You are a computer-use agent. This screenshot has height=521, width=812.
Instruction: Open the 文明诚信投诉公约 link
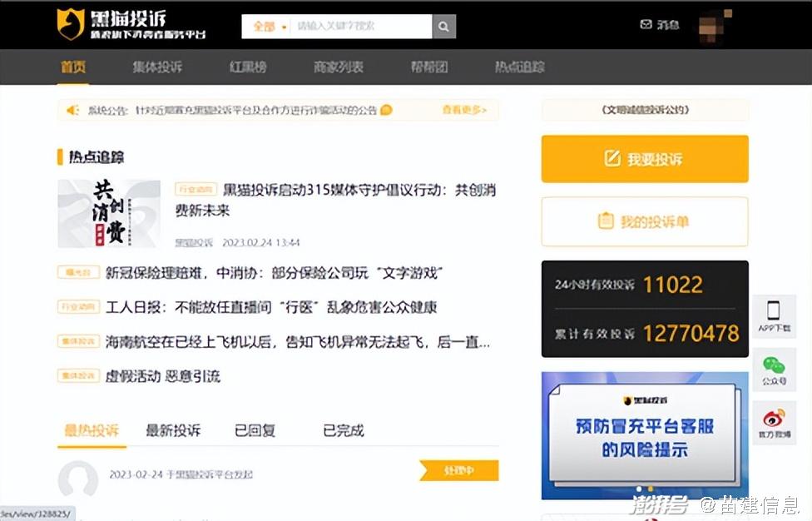646,110
